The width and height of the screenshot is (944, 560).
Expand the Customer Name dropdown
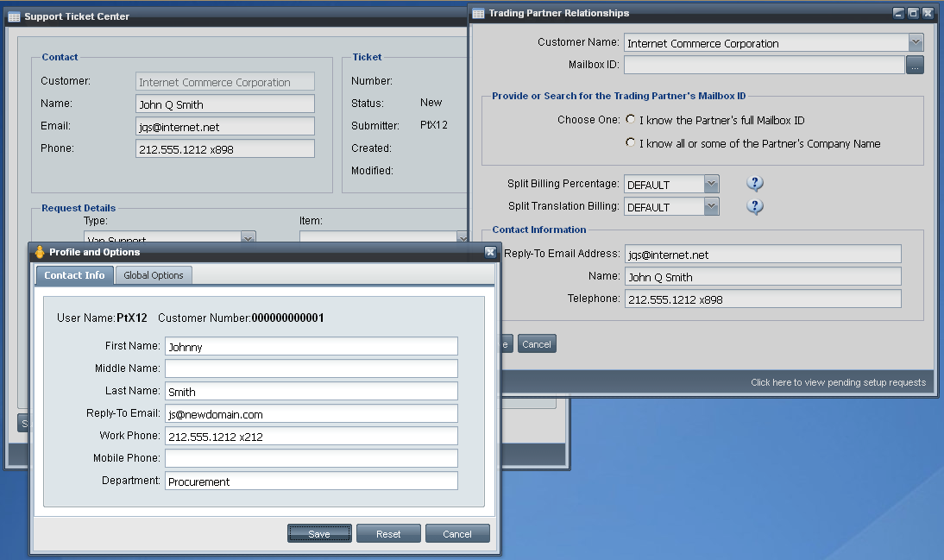coord(916,42)
